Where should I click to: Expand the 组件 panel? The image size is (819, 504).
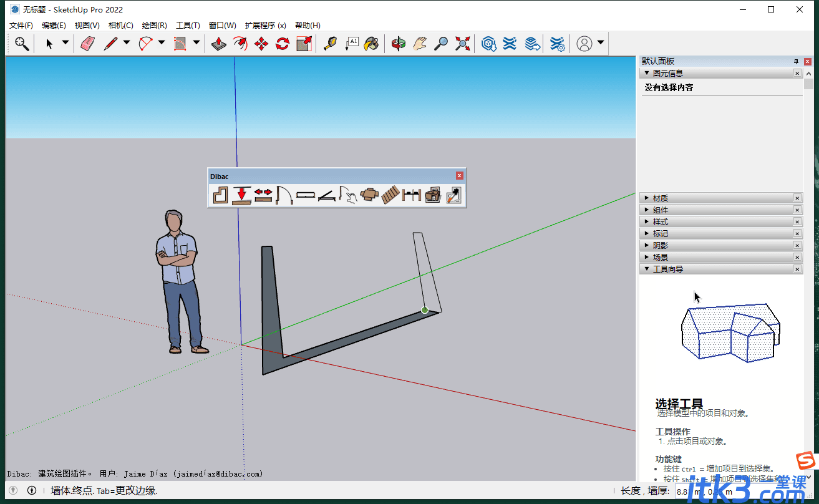[647, 210]
